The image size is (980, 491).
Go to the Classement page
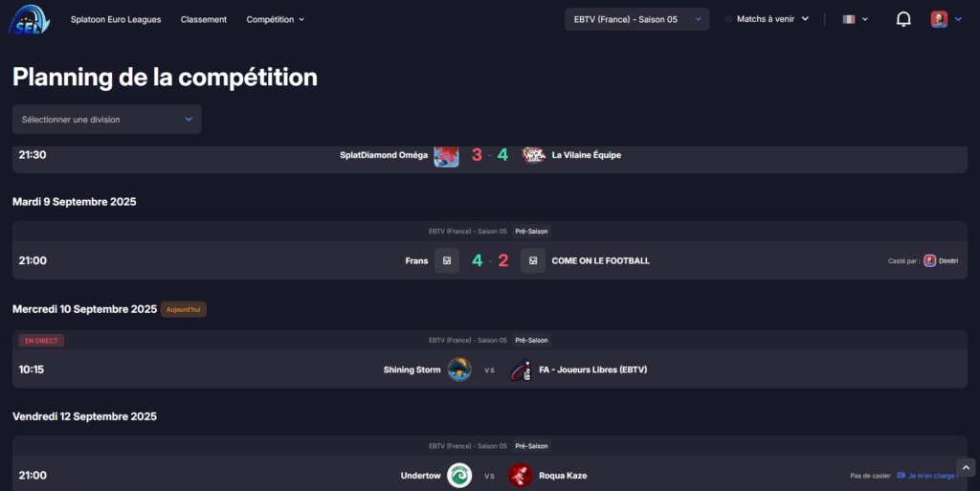(x=204, y=19)
